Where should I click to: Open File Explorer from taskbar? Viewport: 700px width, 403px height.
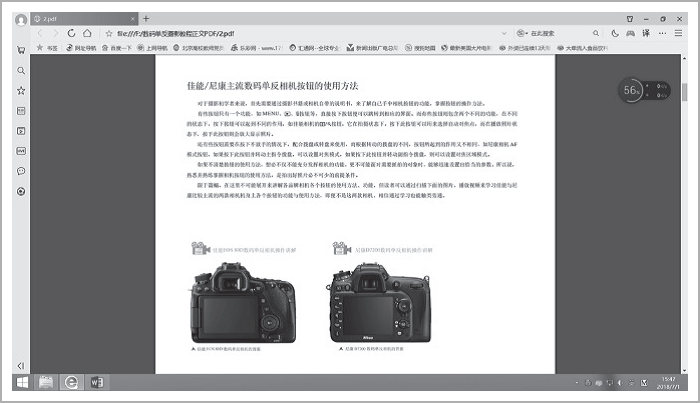coord(46,382)
